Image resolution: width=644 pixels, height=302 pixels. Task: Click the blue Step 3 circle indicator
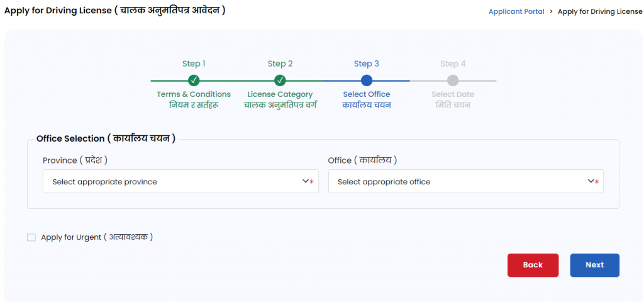point(367,81)
